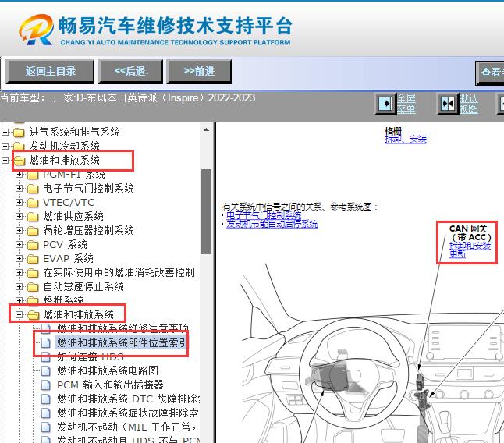Expand the 电子节气门控制系统 node
The width and height of the screenshot is (504, 443).
click(20, 188)
